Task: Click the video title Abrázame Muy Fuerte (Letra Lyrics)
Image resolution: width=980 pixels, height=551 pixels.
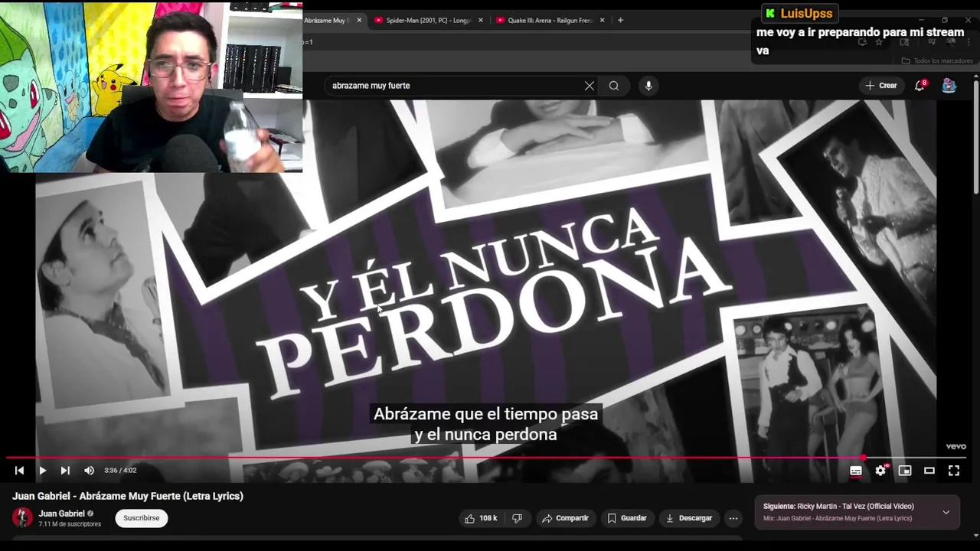Action: [x=128, y=496]
